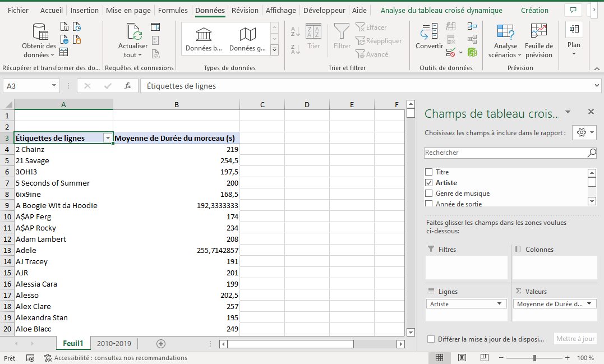This screenshot has width=604, height=364.
Task: Open the data validation dropdown arrow
Action: click(x=460, y=52)
